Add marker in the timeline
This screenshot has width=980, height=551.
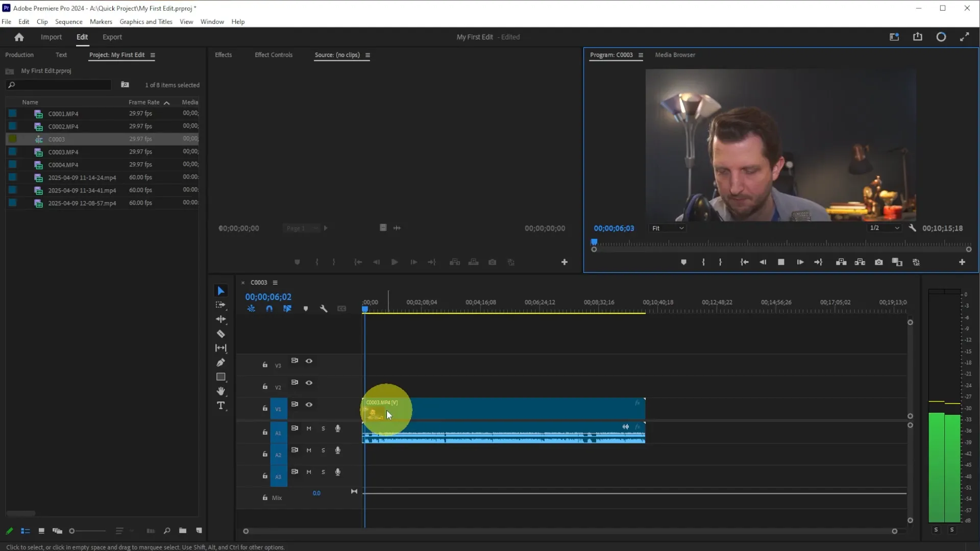306,309
